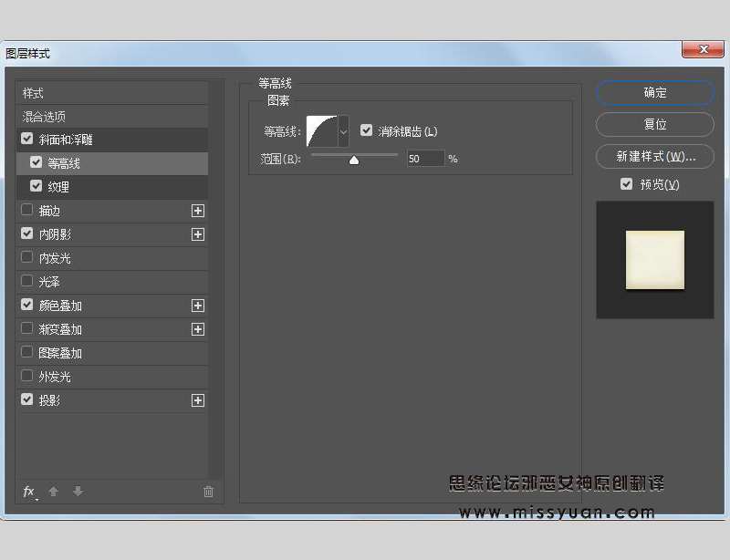Click the contour curve thumbnail
This screenshot has height=560, width=730.
[x=321, y=131]
